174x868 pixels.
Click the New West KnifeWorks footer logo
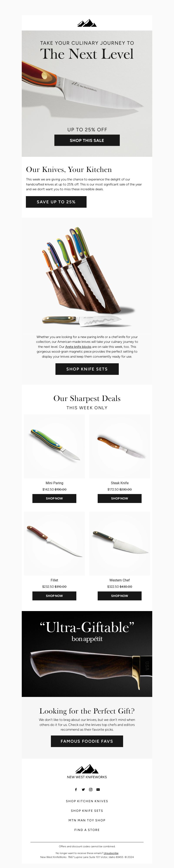click(87, 771)
